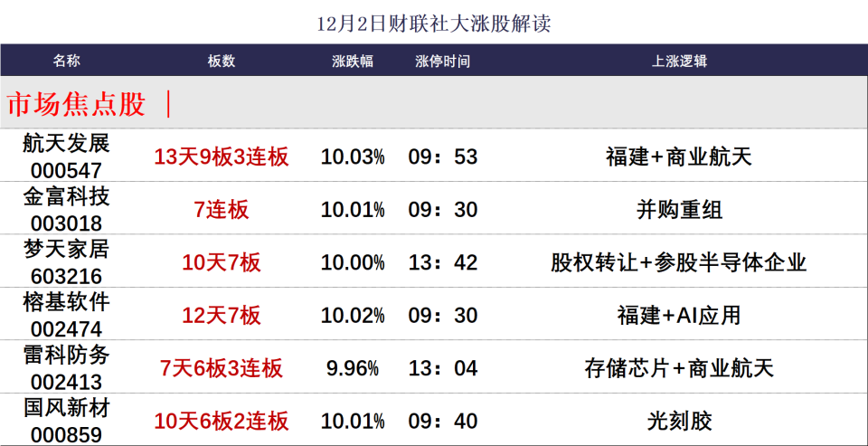Click the 板数 column header
This screenshot has width=868, height=446.
[222, 61]
